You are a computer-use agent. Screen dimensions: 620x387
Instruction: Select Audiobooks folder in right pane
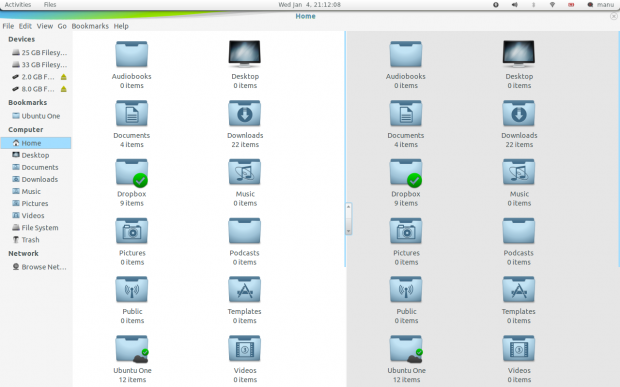tap(406, 55)
